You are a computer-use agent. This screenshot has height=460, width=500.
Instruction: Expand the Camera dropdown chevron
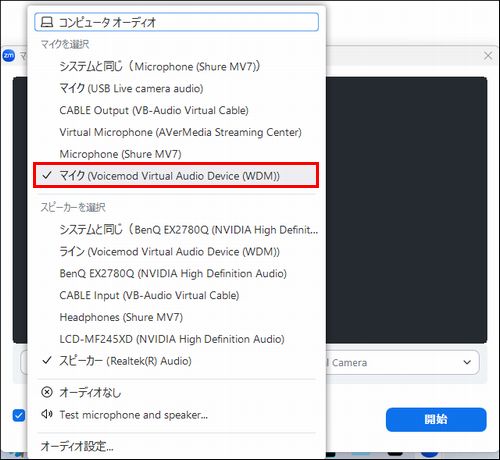pos(467,362)
